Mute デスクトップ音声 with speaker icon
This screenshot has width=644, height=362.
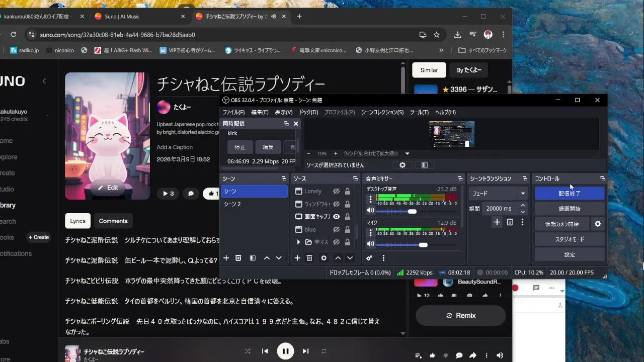pyautogui.click(x=371, y=211)
